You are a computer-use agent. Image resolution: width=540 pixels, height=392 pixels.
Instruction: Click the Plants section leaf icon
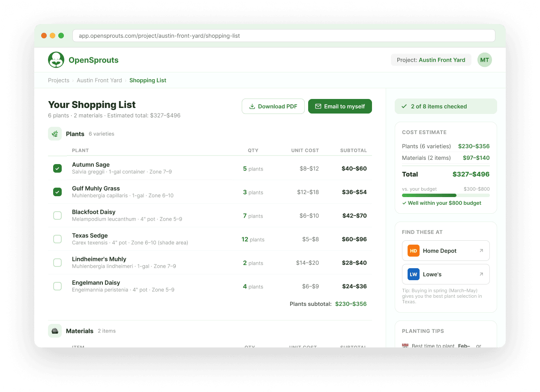(55, 133)
